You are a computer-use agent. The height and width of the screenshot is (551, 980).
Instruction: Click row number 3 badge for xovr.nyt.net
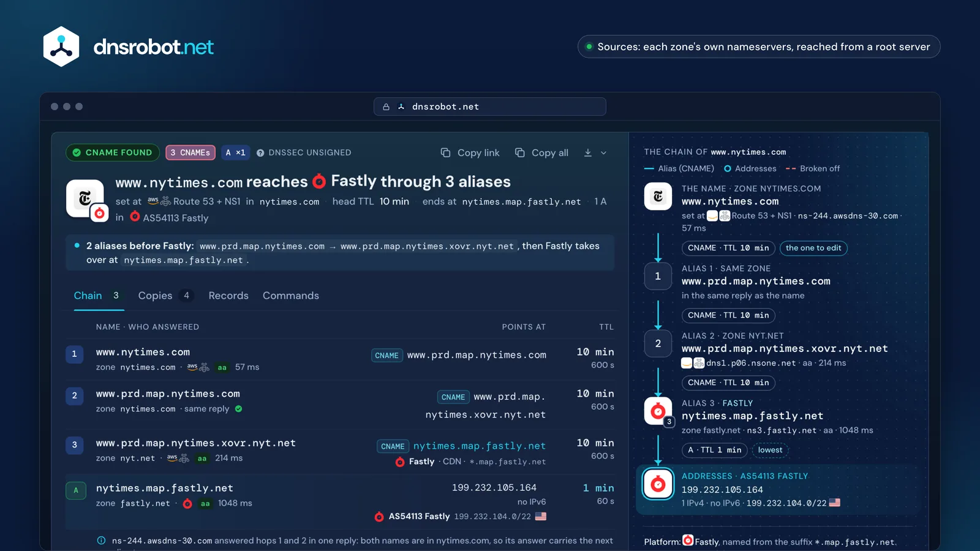click(75, 445)
